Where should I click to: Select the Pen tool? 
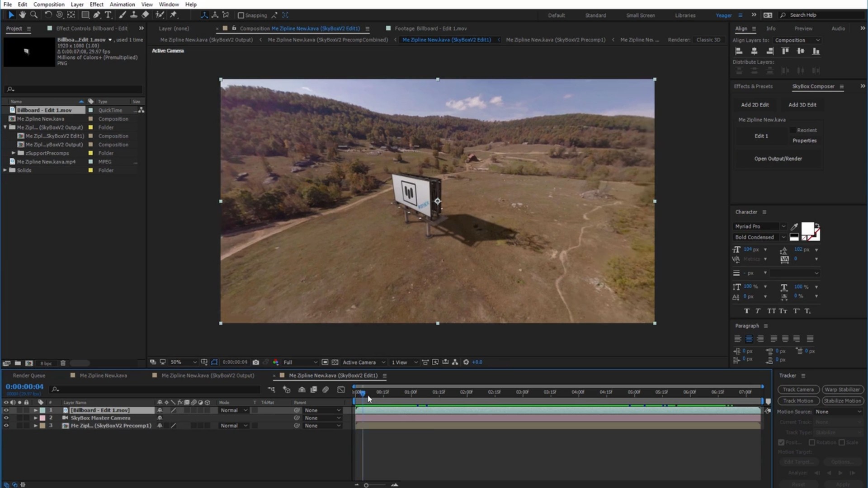point(96,15)
